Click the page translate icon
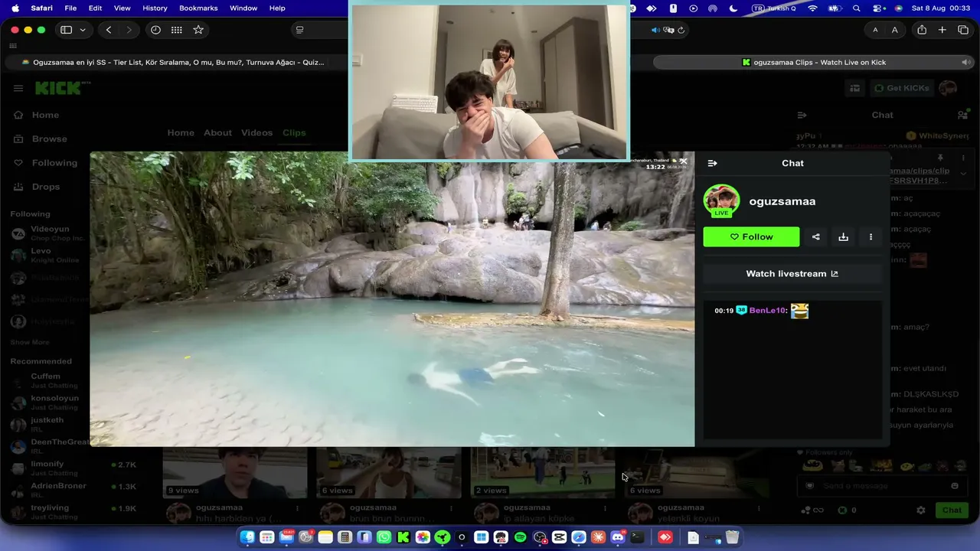The width and height of the screenshot is (980, 551). tap(669, 30)
